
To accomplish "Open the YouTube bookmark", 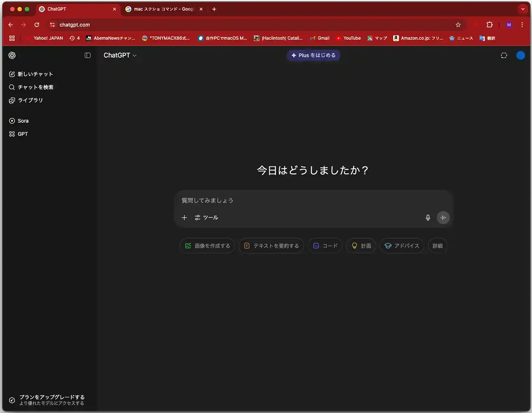I will (x=348, y=38).
